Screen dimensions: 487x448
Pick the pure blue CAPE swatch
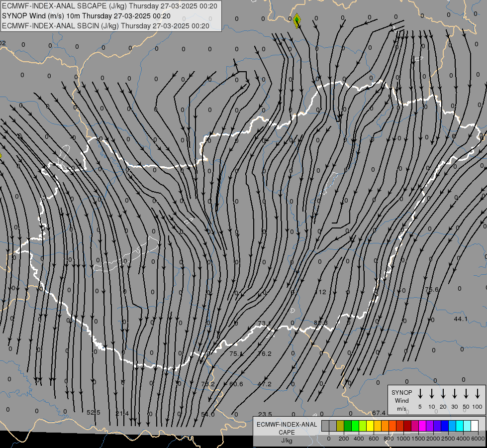[445, 426]
